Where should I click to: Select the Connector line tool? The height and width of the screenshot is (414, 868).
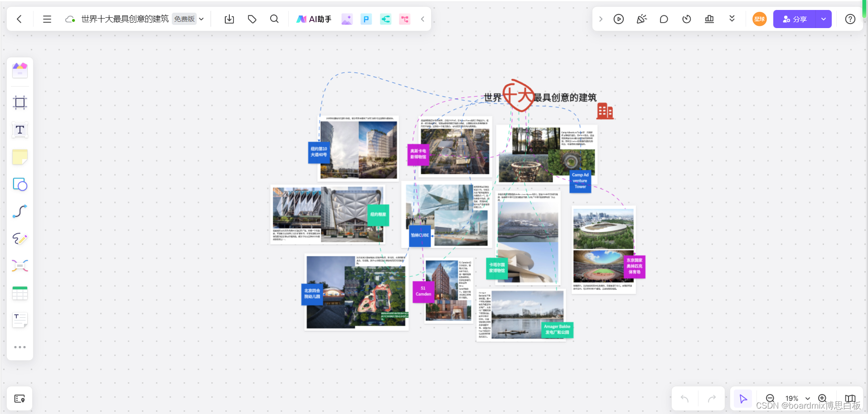[x=20, y=211]
